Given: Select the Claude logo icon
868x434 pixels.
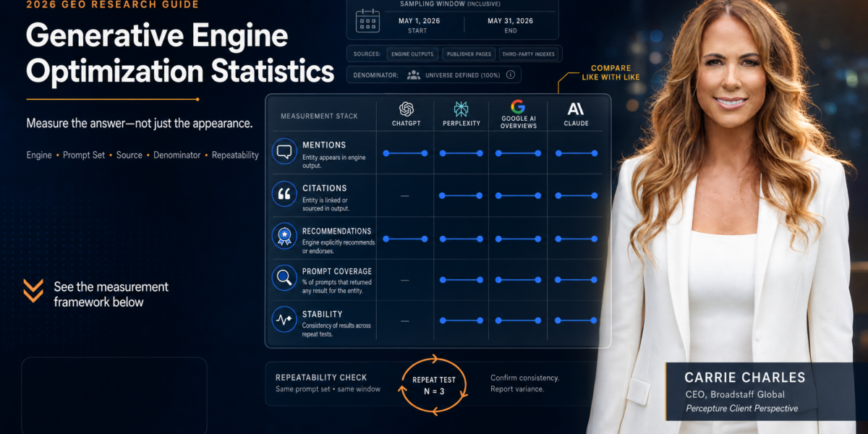Looking at the screenshot, I should pos(576,109).
